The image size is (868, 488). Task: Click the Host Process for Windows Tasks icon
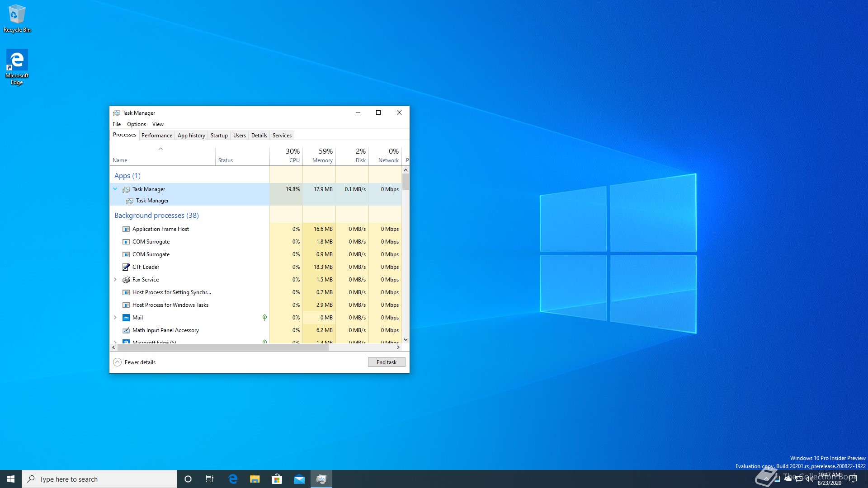tap(126, 305)
